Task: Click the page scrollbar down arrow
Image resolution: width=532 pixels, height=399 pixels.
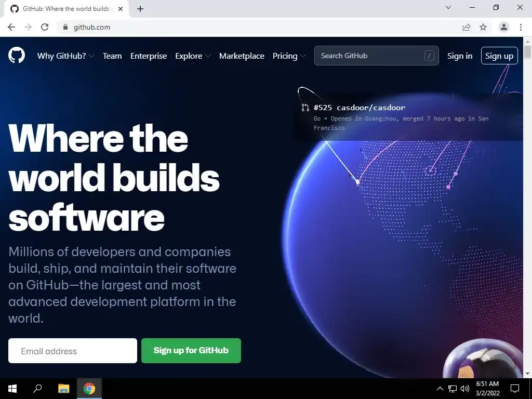Action: (x=527, y=374)
